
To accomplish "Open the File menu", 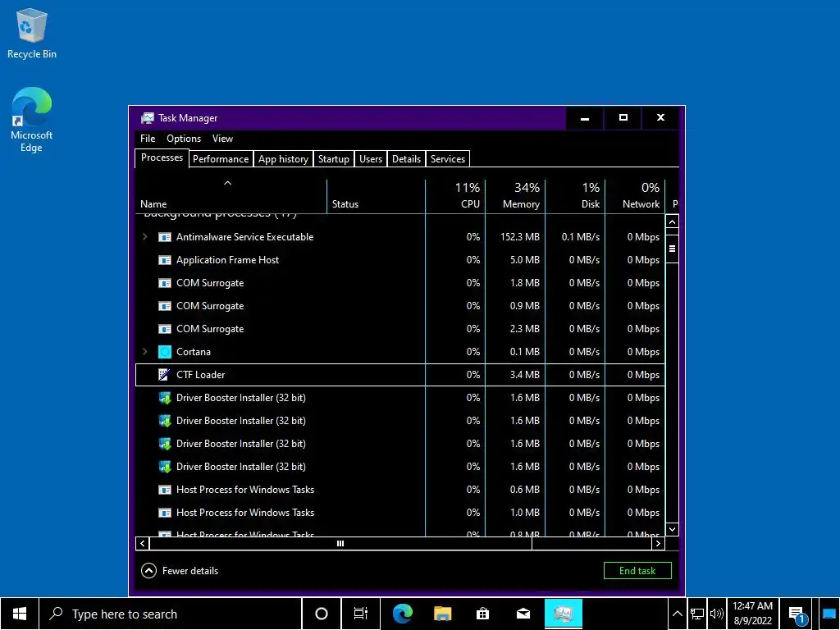I will coord(148,139).
